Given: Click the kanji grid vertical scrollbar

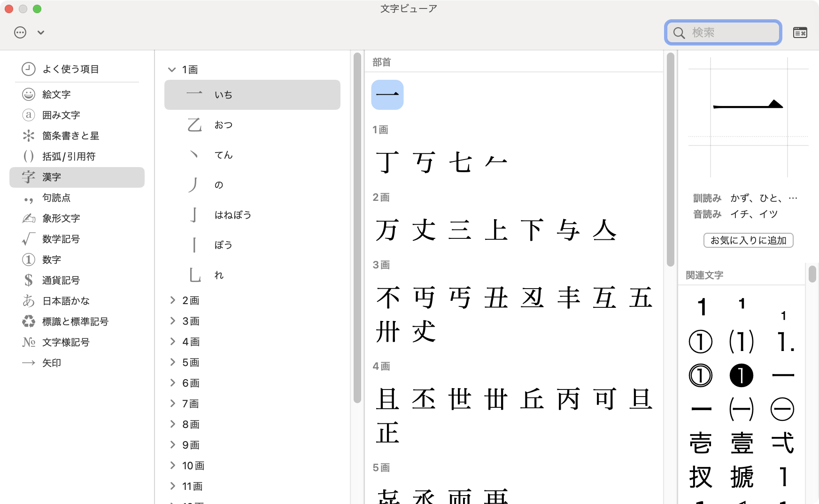Looking at the screenshot, I should coord(670,160).
